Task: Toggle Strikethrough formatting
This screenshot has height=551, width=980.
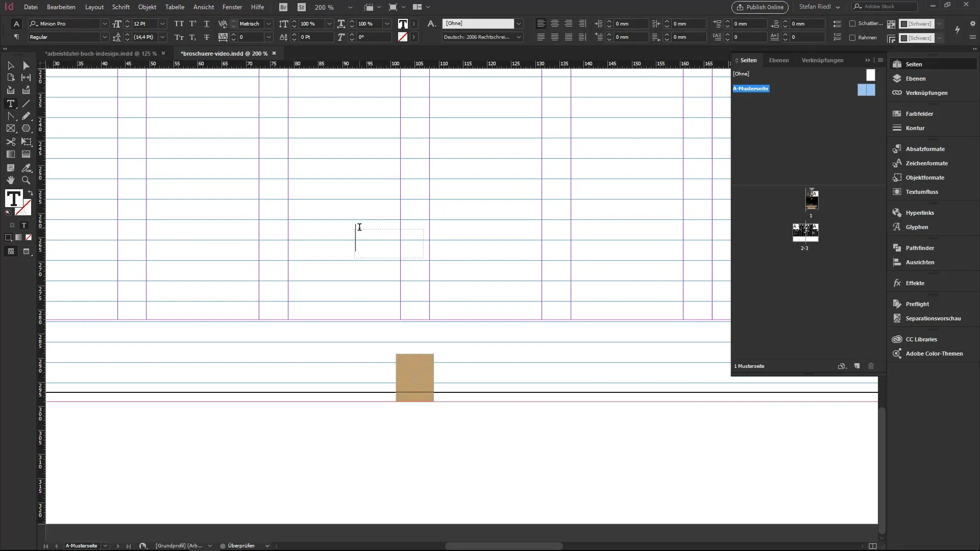Action: [x=207, y=37]
